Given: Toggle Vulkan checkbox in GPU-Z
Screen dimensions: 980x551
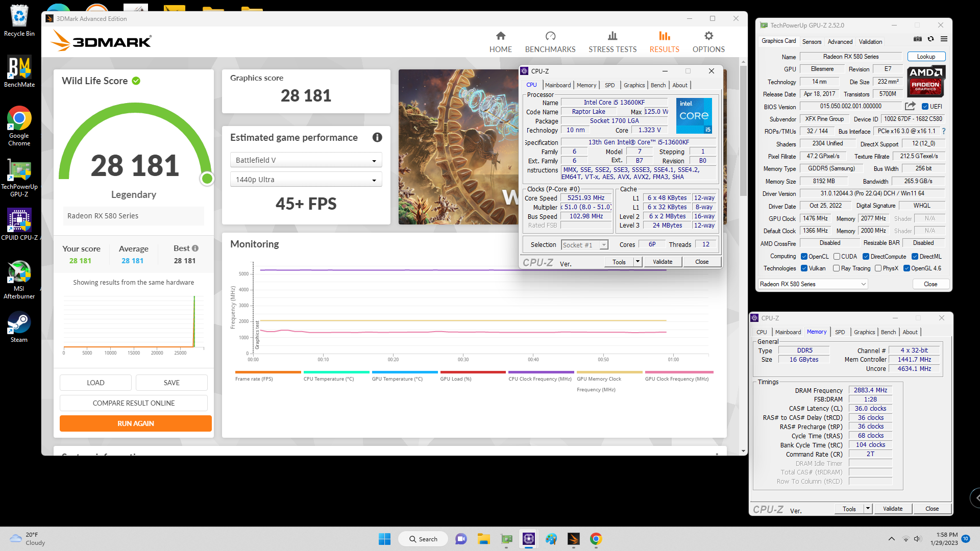Looking at the screenshot, I should pyautogui.click(x=804, y=268).
